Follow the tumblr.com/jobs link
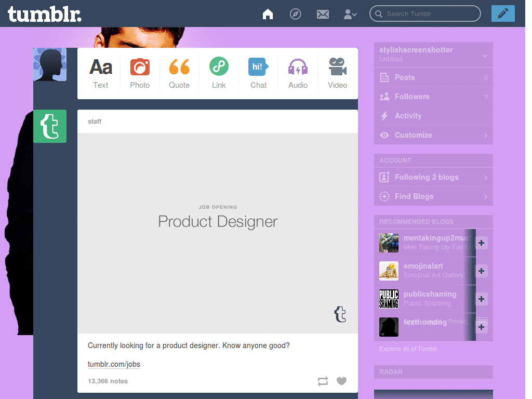This screenshot has width=532, height=399. [x=114, y=364]
